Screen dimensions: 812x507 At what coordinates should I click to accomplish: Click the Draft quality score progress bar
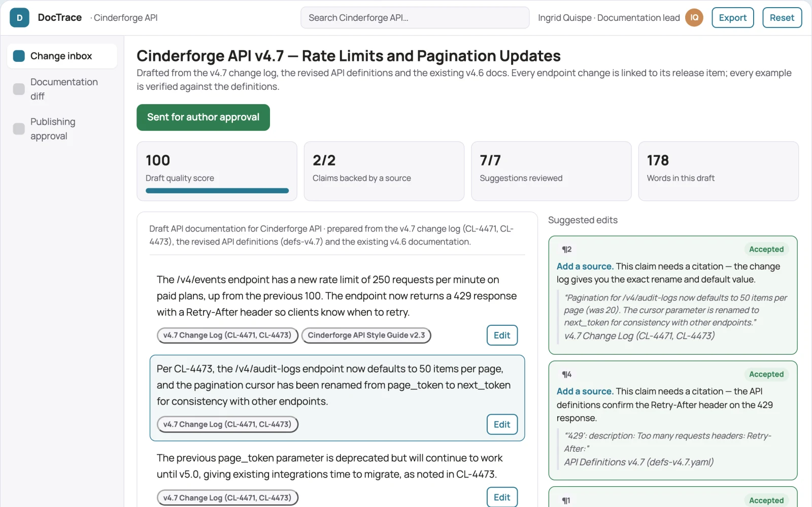[x=217, y=191]
